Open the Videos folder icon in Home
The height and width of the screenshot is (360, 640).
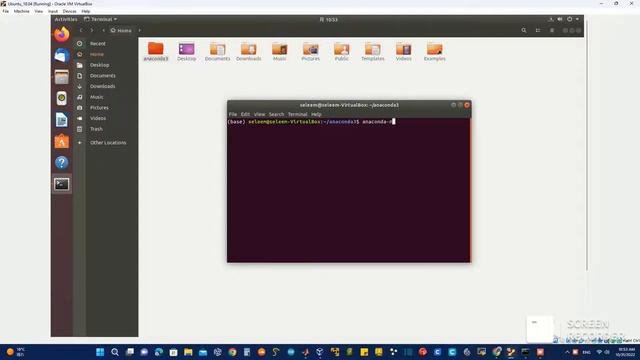[404, 52]
